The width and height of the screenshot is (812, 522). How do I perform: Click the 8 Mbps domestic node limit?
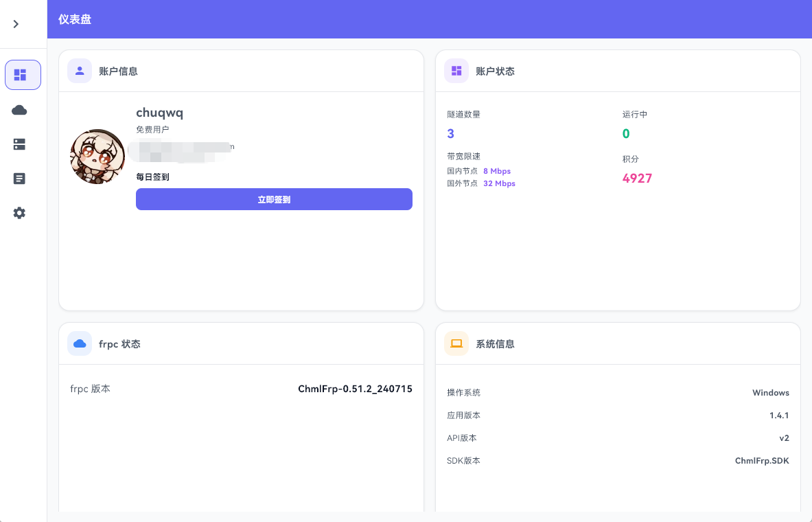point(497,171)
